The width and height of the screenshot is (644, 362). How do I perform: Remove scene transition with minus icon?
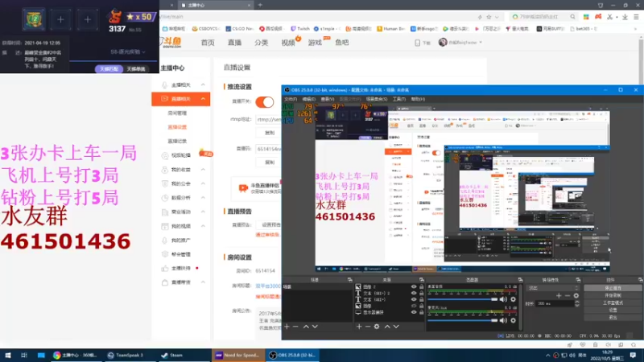pos(568,295)
